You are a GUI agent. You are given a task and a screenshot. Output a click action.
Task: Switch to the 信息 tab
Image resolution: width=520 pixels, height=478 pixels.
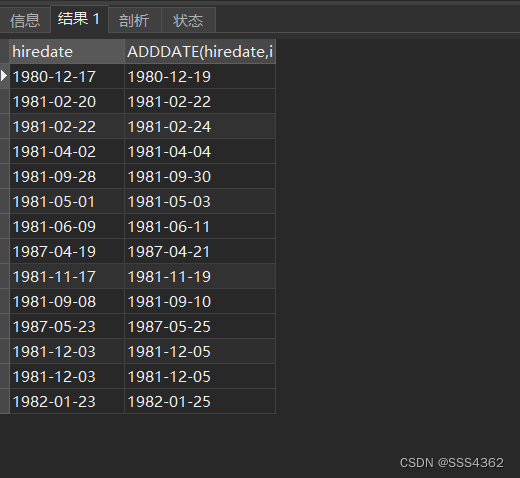25,21
